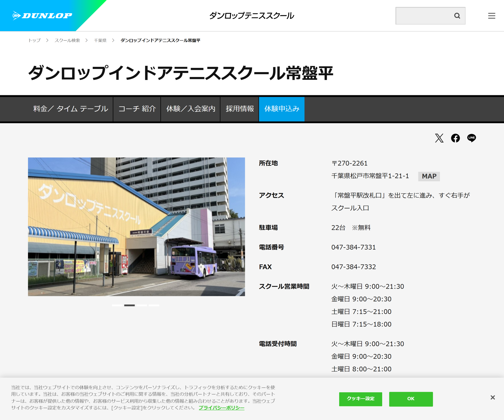Click スクール営業時間 label

click(284, 286)
